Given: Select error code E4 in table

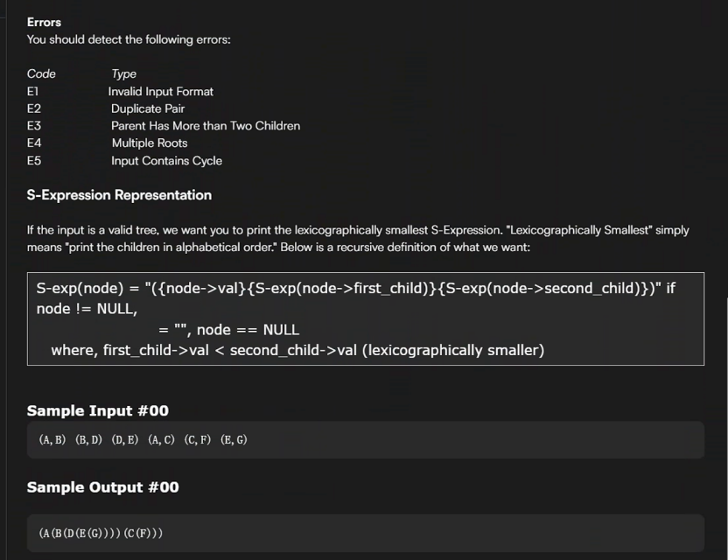Looking at the screenshot, I should [34, 143].
